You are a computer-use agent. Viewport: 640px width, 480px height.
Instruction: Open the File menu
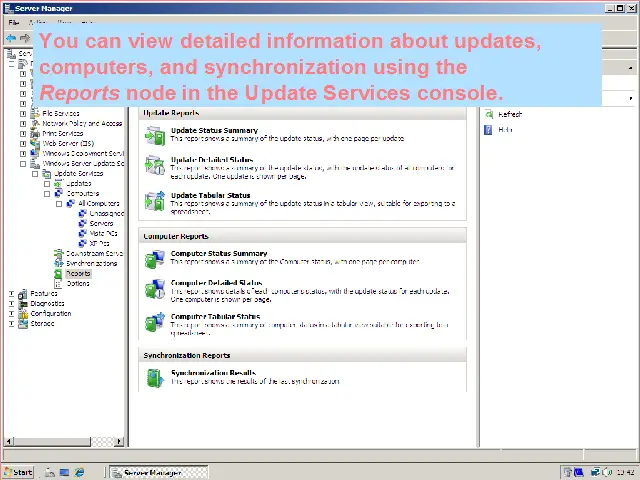click(x=13, y=22)
